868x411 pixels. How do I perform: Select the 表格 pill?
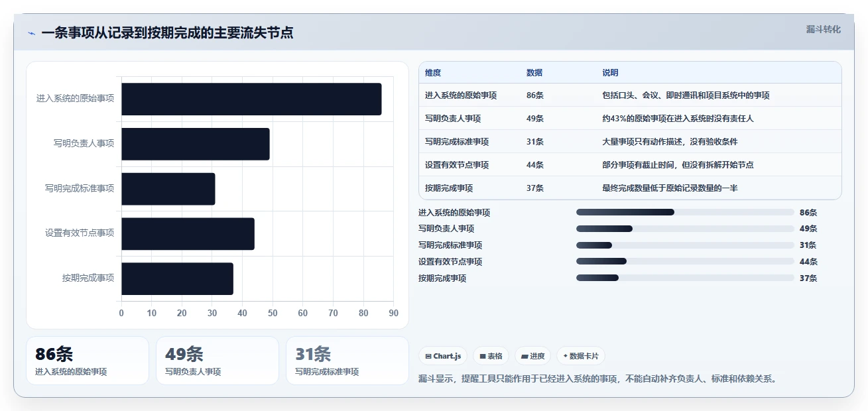tap(491, 356)
